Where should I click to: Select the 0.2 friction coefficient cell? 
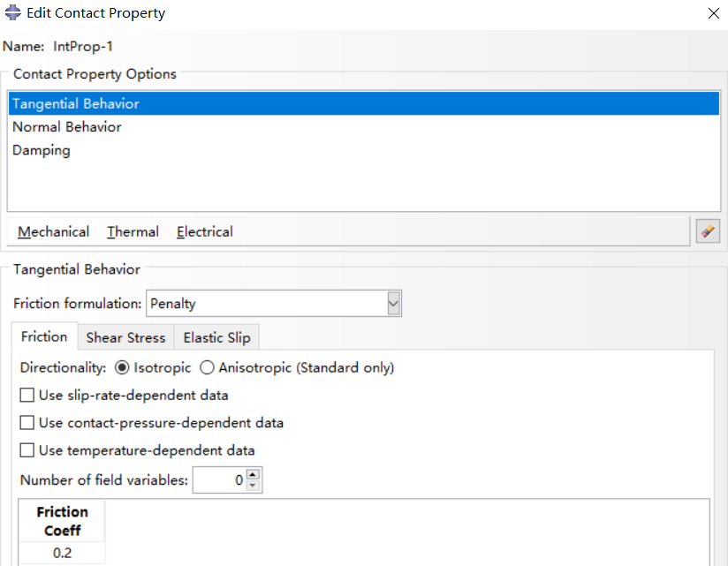(62, 553)
